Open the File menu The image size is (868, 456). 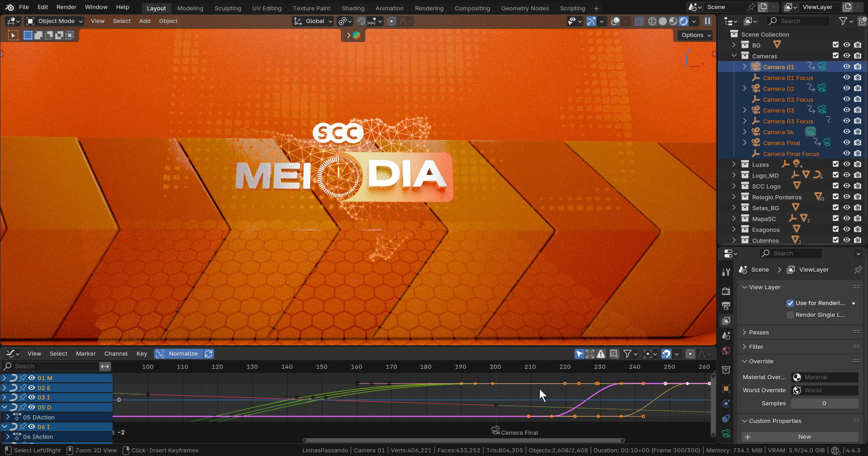pos(24,7)
